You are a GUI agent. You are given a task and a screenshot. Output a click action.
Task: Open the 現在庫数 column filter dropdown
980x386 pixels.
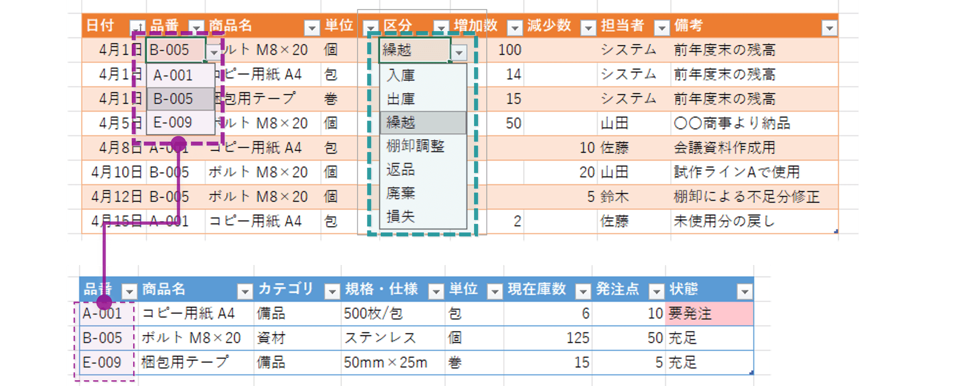583,291
